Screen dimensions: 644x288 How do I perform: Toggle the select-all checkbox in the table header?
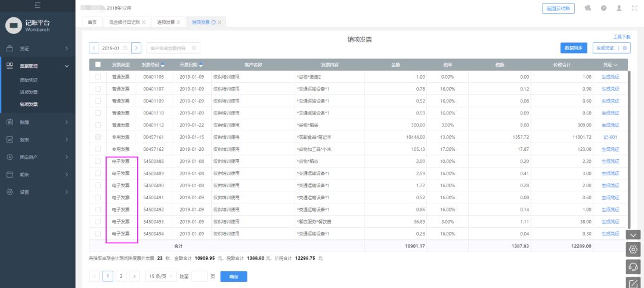pos(98,64)
